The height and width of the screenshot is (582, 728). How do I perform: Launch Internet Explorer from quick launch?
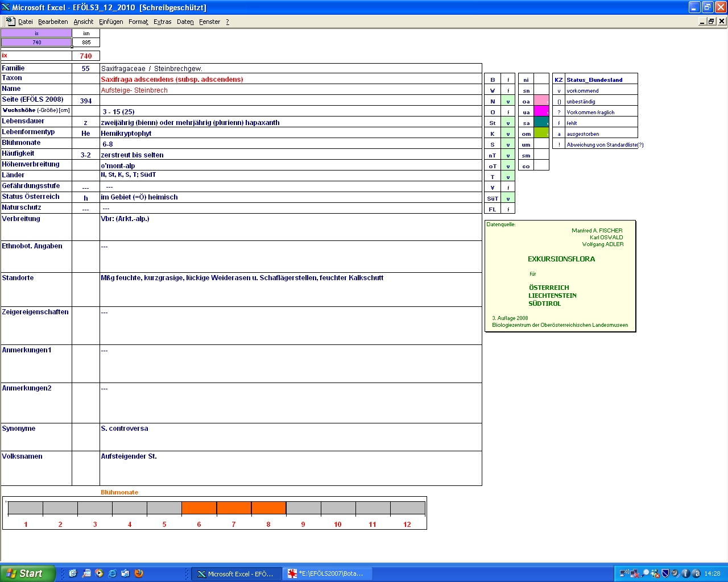tap(112, 573)
